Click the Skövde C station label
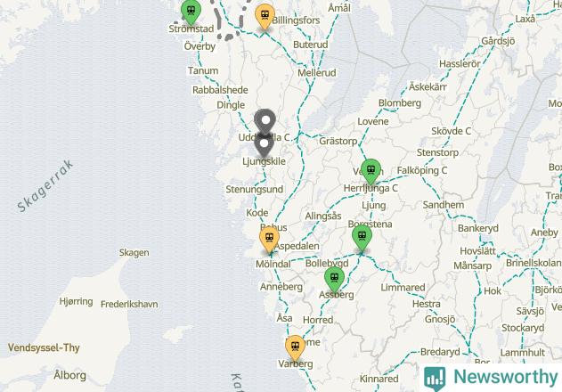 coord(451,131)
